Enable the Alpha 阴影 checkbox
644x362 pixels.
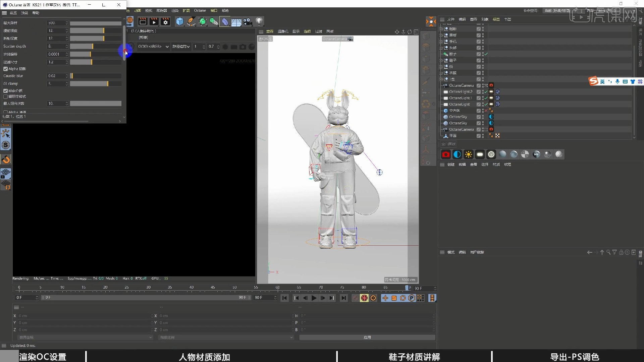click(x=5, y=68)
